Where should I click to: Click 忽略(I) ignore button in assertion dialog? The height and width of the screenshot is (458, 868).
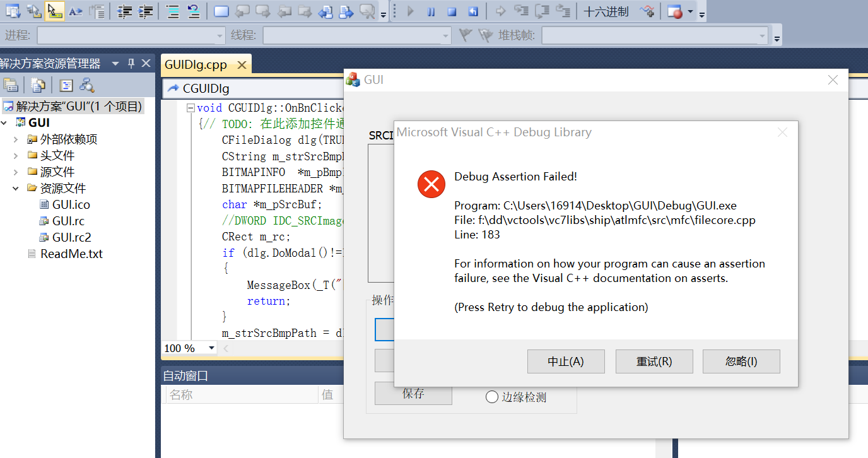pyautogui.click(x=741, y=361)
